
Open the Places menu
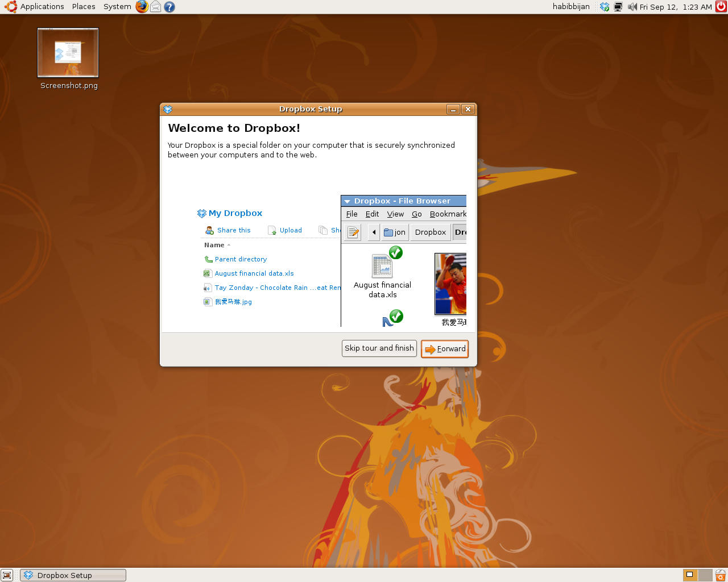(x=84, y=7)
